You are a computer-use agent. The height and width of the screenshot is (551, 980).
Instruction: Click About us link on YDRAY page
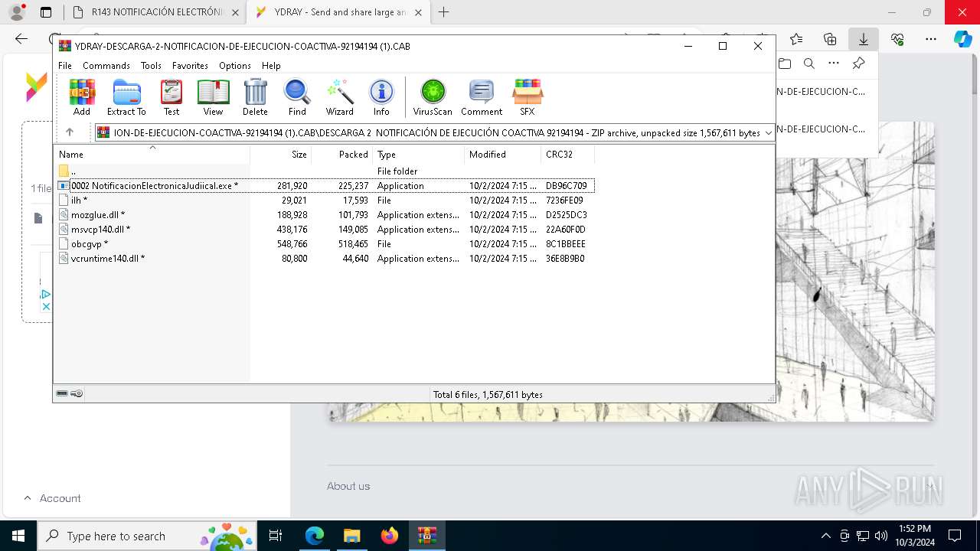coord(348,486)
